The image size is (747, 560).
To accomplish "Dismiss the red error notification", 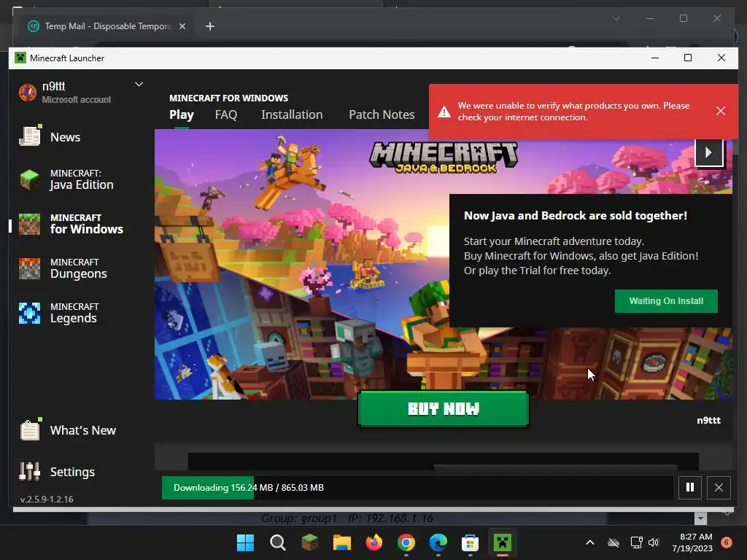I will 720,111.
